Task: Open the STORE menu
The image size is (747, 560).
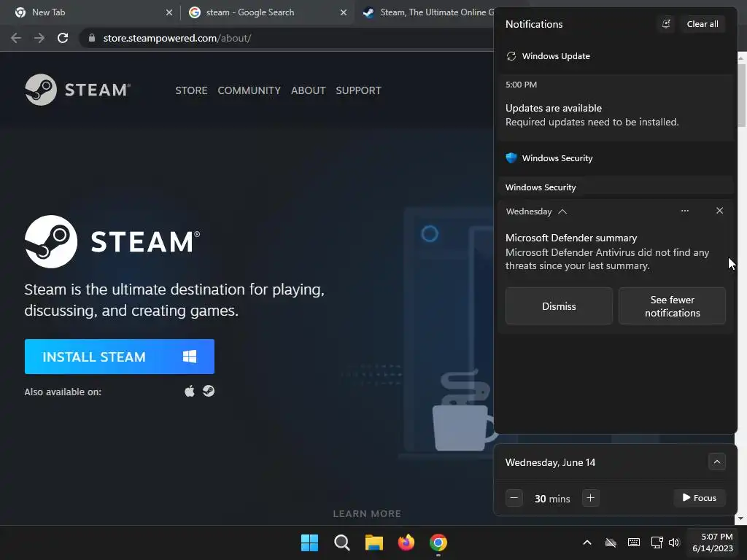Action: click(x=191, y=90)
